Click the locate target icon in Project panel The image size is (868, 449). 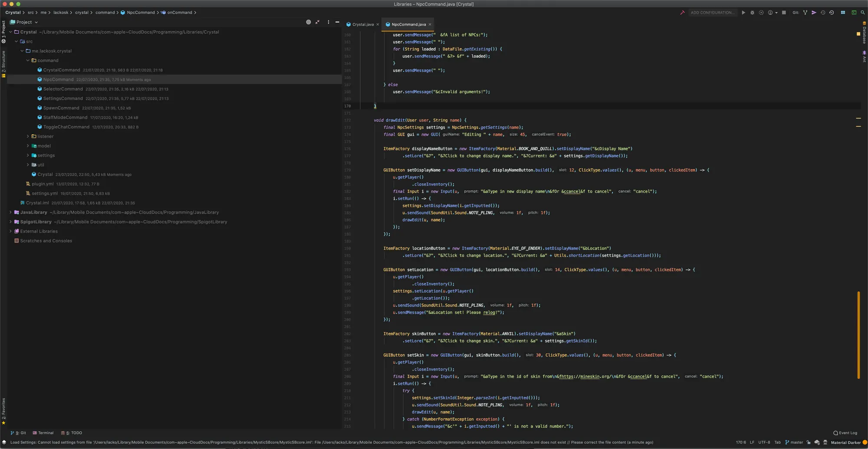tap(309, 22)
